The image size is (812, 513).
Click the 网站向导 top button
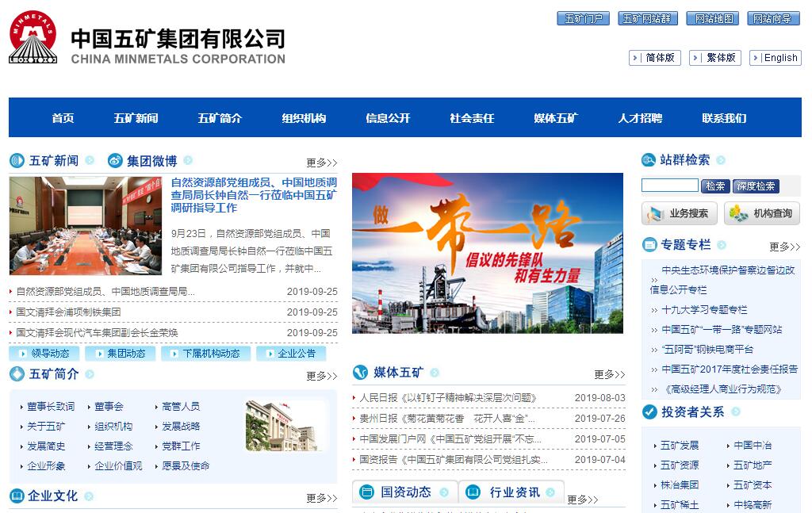tap(772, 19)
